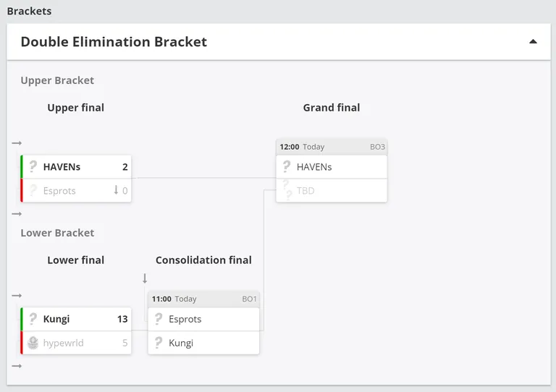Click the Double Elimination Bracket title
Screen dimensions: 556x392
pos(114,42)
